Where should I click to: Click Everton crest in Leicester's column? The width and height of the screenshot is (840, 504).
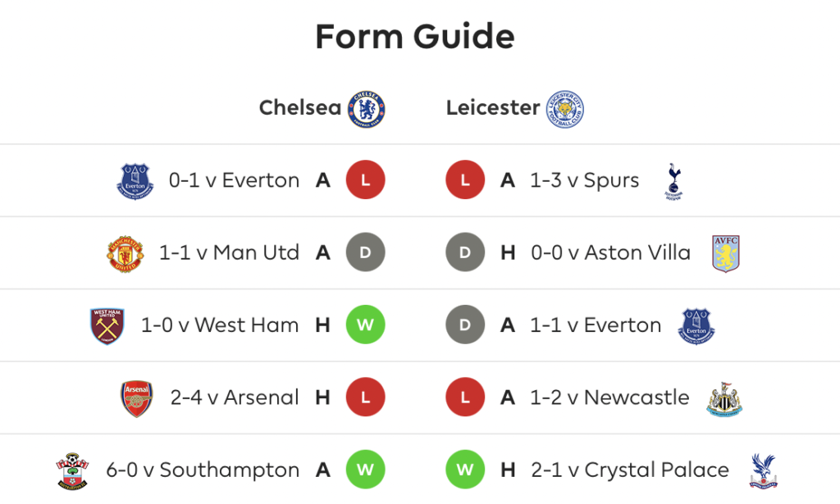click(x=696, y=326)
